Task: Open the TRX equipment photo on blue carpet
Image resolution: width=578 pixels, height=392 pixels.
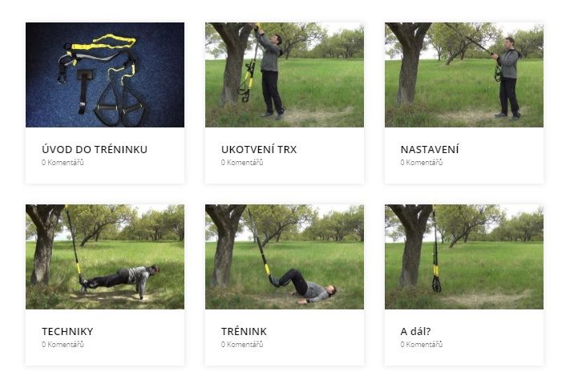Action: pos(105,75)
